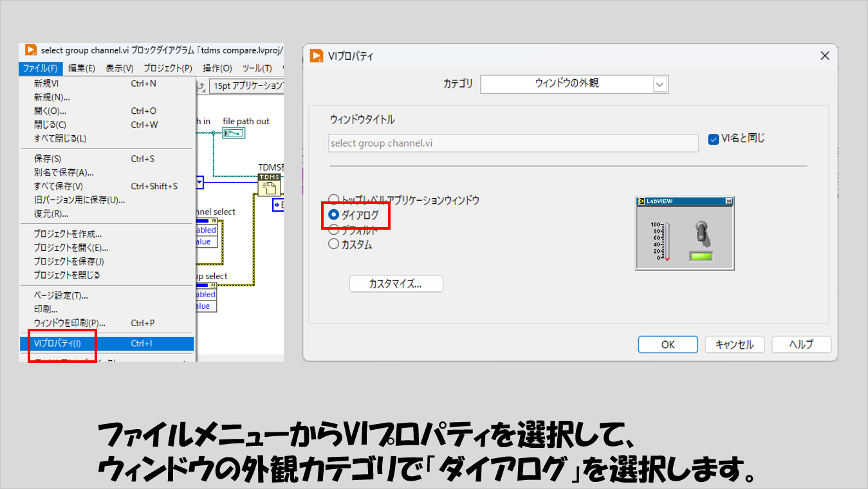Click the file path out indicator terminal
Viewport: 868px width, 489px height.
click(x=234, y=133)
